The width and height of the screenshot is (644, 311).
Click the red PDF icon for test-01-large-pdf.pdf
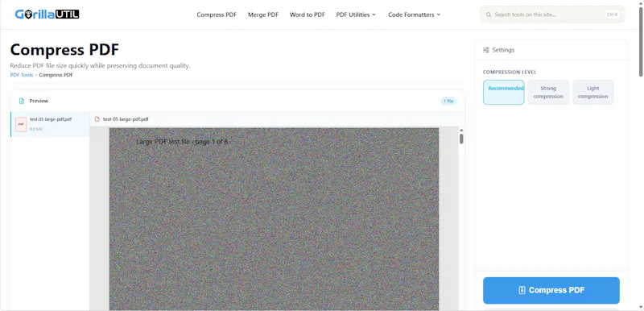(x=21, y=125)
